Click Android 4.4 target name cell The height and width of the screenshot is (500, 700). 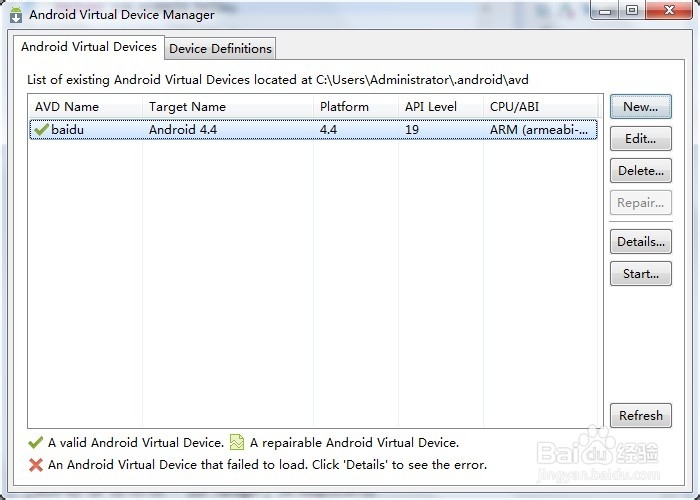[183, 129]
